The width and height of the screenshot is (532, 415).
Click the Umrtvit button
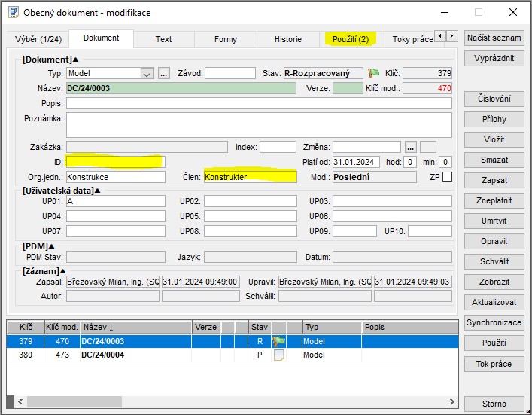click(x=494, y=221)
